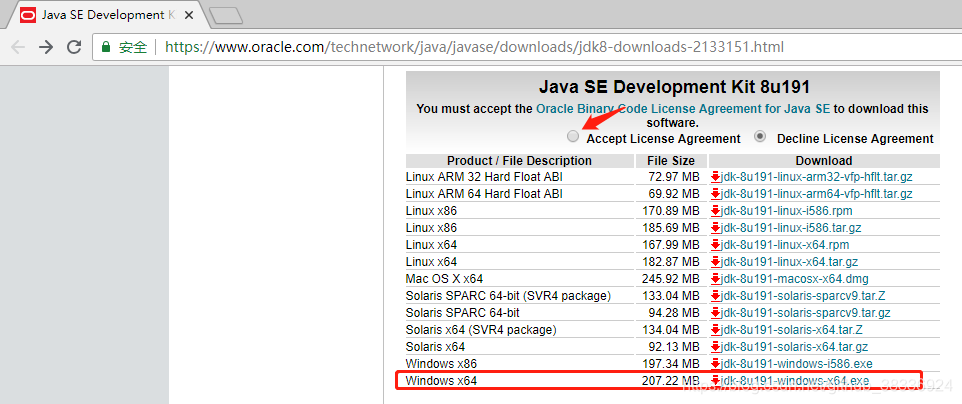Image resolution: width=962 pixels, height=404 pixels.
Task: Download jdk-8u191-linux-x64.rpm
Action: (x=785, y=245)
